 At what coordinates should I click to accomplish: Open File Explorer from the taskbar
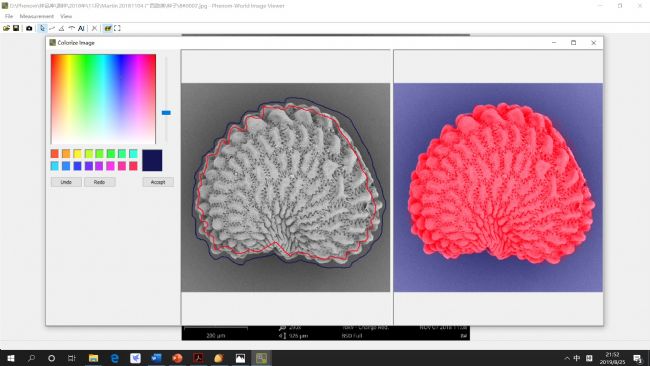pos(94,358)
